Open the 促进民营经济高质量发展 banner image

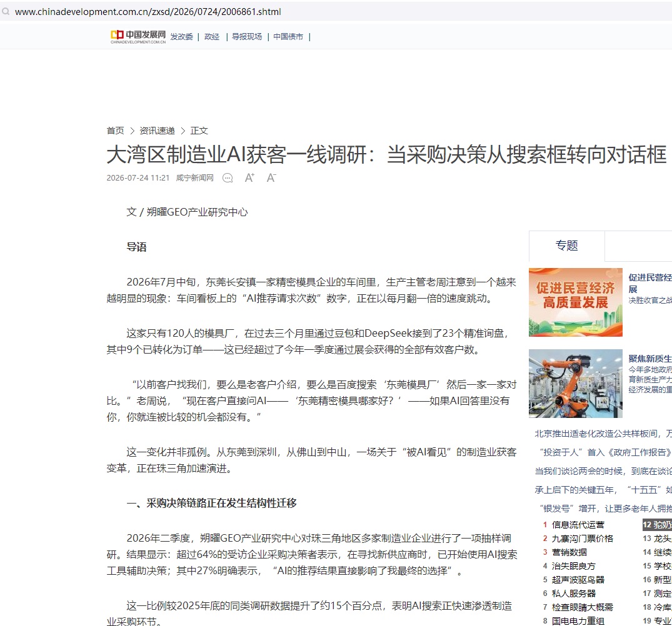576,302
